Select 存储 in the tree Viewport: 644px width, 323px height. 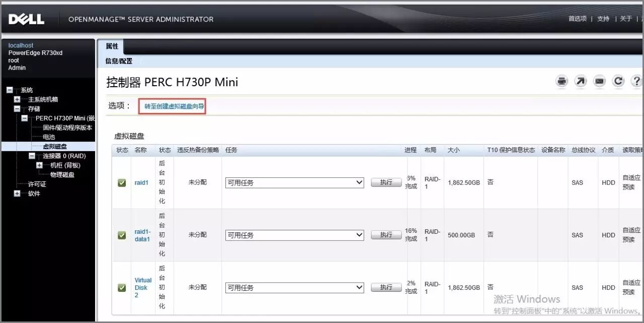(x=34, y=109)
